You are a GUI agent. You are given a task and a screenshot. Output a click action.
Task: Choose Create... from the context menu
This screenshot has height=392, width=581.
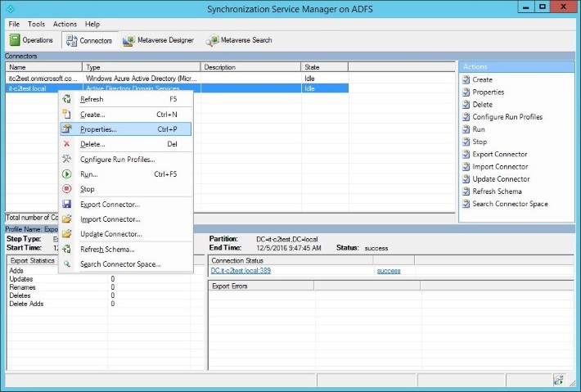tap(126, 115)
